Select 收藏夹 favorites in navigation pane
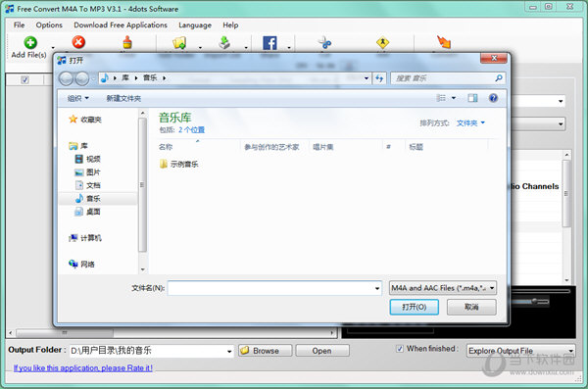 85,120
